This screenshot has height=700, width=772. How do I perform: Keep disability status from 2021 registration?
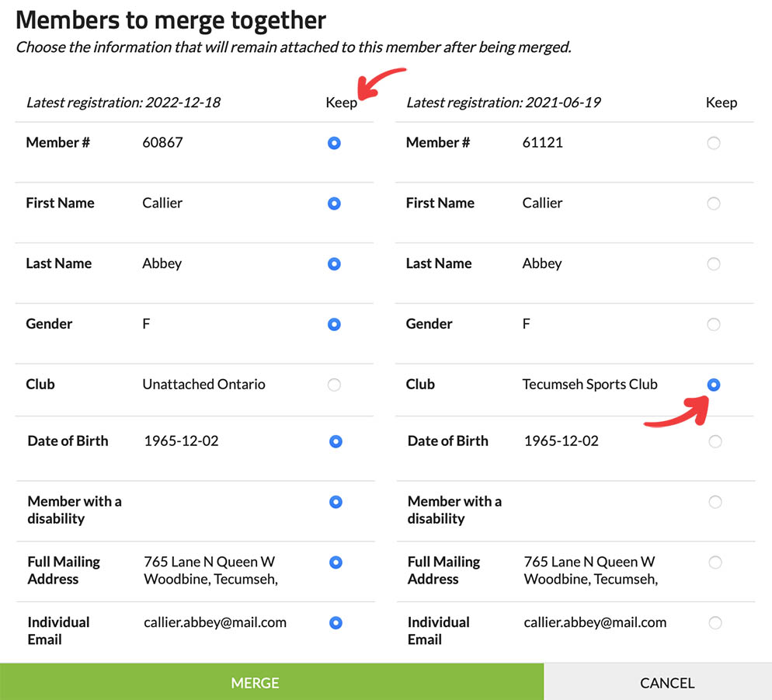click(715, 502)
